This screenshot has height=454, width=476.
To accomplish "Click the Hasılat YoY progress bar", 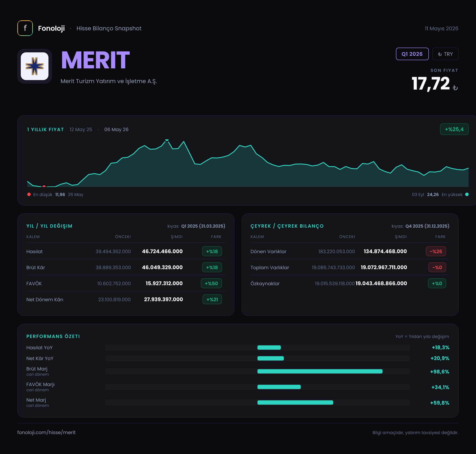I will pos(257,348).
